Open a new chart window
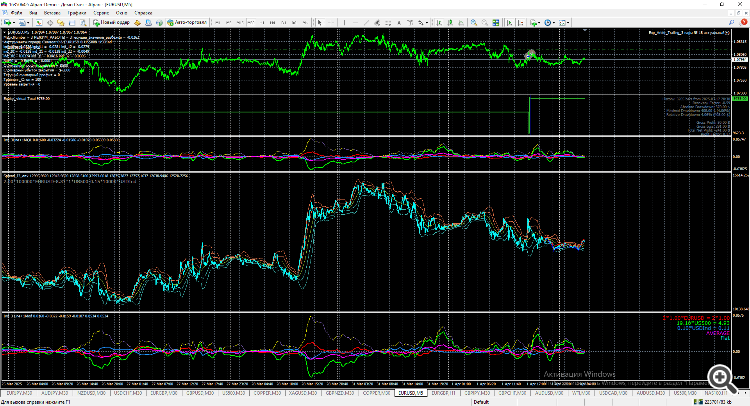The width and height of the screenshot is (750, 406). pyautogui.click(x=7, y=22)
